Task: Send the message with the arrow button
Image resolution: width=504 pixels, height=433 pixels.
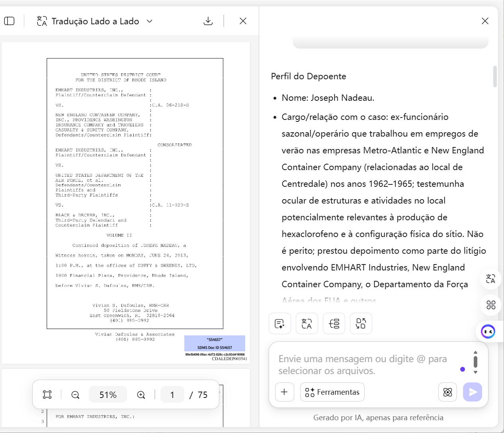Action: point(473,392)
